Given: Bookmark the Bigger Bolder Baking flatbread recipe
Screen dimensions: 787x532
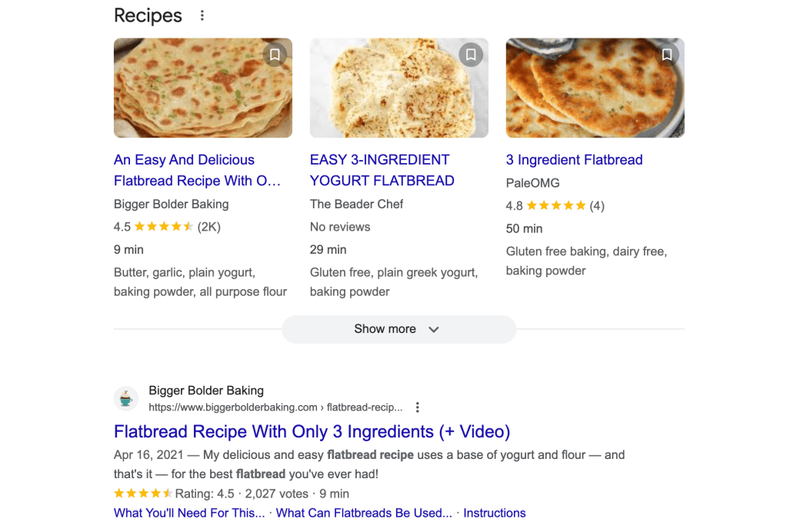Looking at the screenshot, I should [275, 55].
